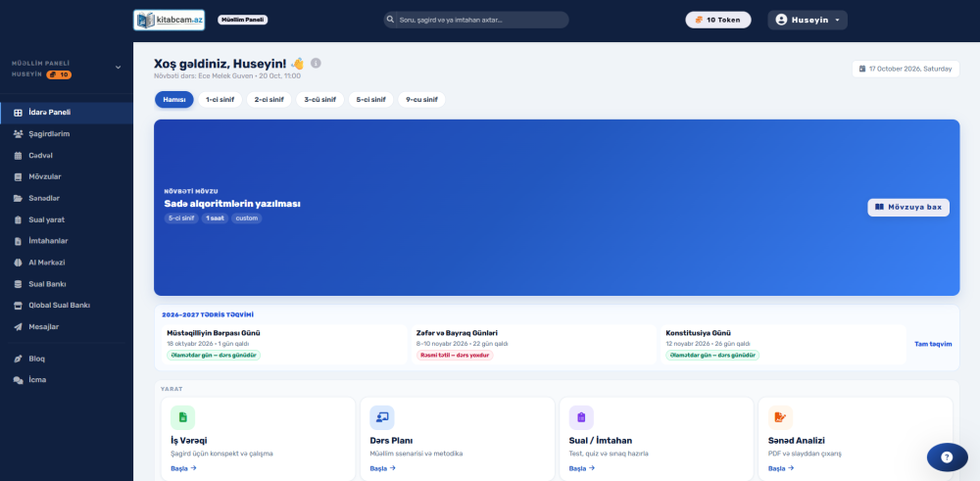The width and height of the screenshot is (980, 481).
Task: Click the Mesajlar paper plane icon
Action: (x=18, y=326)
